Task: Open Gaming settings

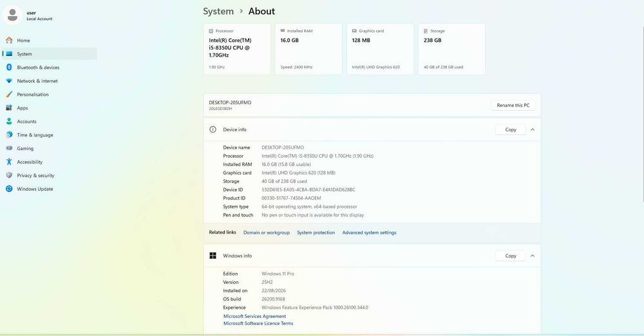Action: tap(50, 148)
